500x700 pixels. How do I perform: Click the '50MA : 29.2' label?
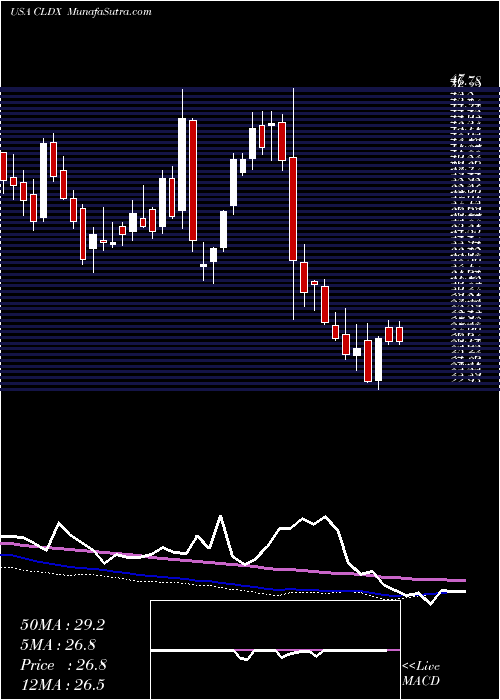[62, 625]
